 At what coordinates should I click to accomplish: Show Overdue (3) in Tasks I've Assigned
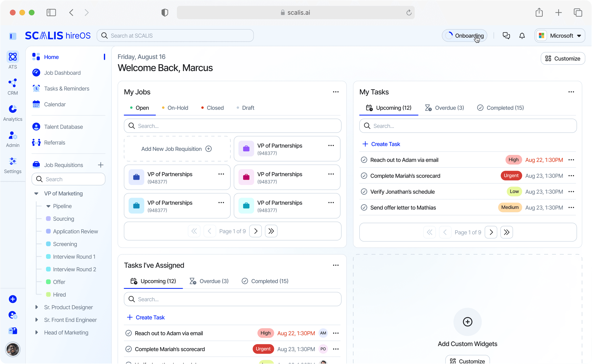click(209, 281)
